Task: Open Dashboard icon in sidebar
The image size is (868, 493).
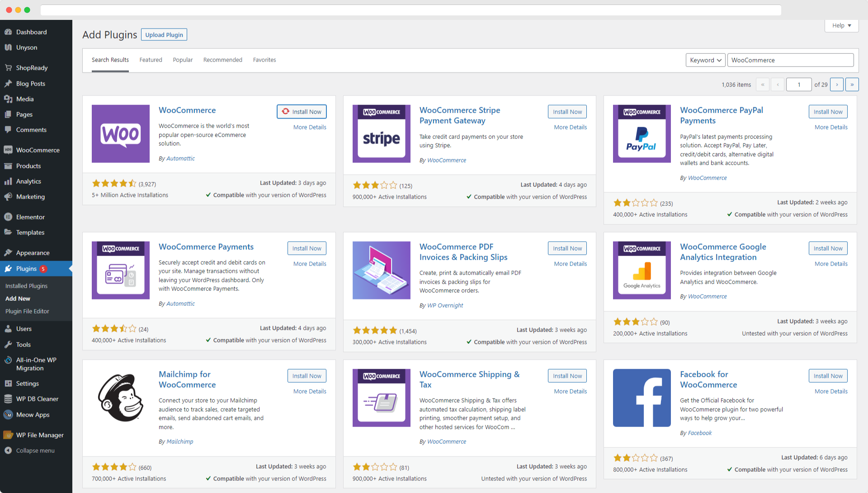Action: point(8,32)
